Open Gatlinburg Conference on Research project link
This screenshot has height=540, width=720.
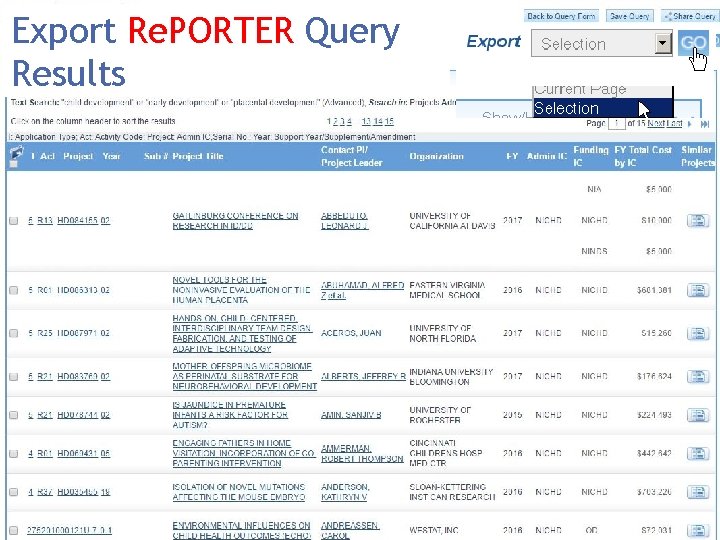pos(235,220)
